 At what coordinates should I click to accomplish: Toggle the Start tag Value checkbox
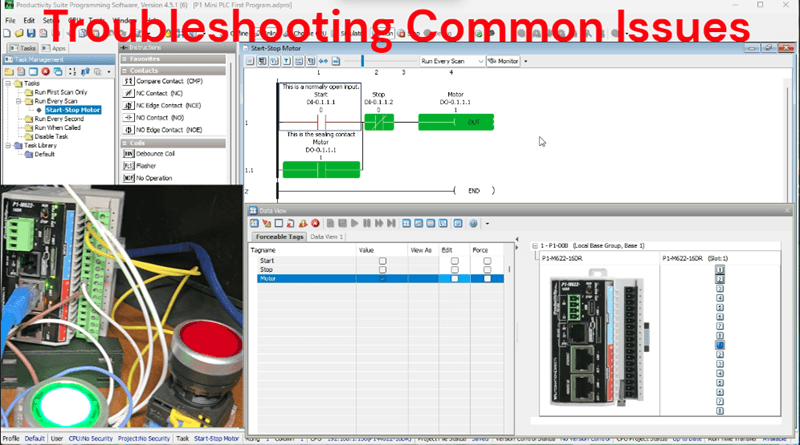[382, 261]
